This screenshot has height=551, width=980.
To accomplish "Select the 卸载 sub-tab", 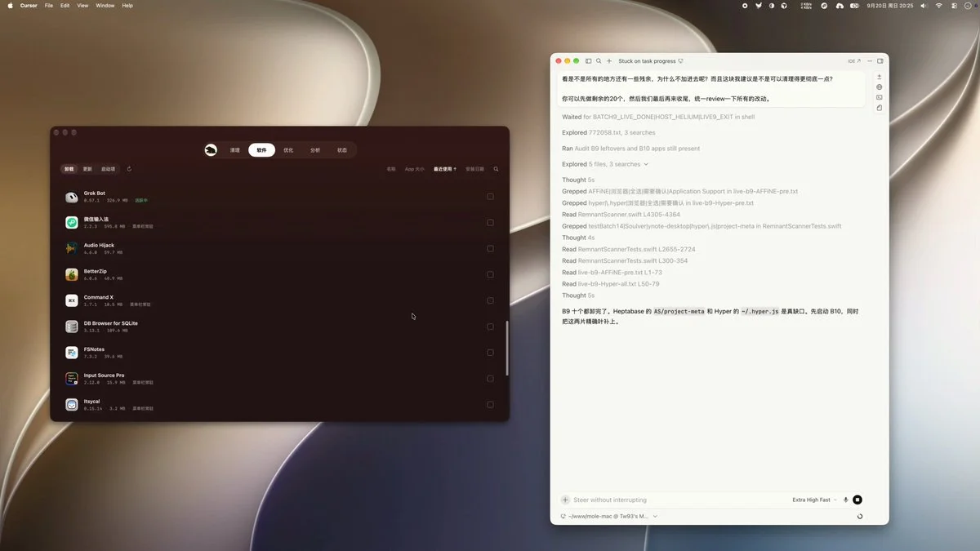I will point(69,169).
